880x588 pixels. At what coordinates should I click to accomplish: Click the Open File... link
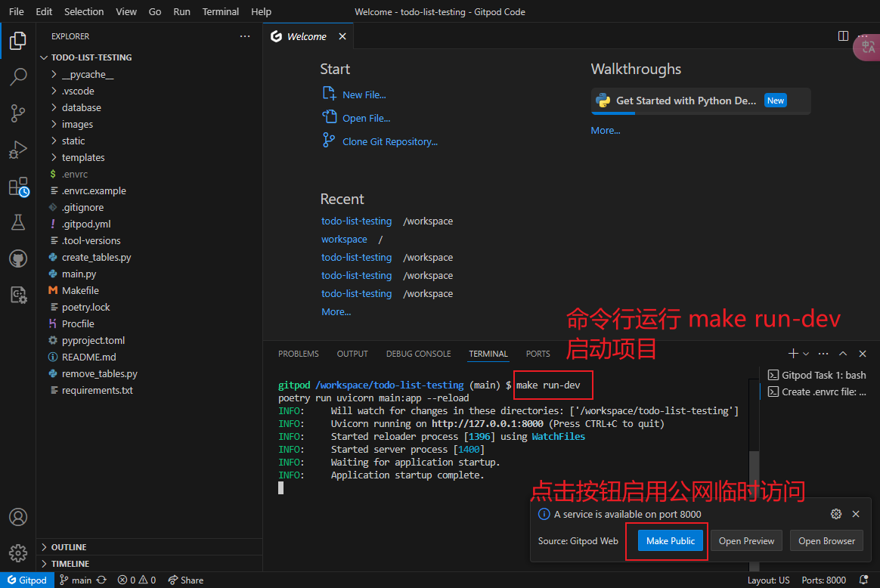366,119
